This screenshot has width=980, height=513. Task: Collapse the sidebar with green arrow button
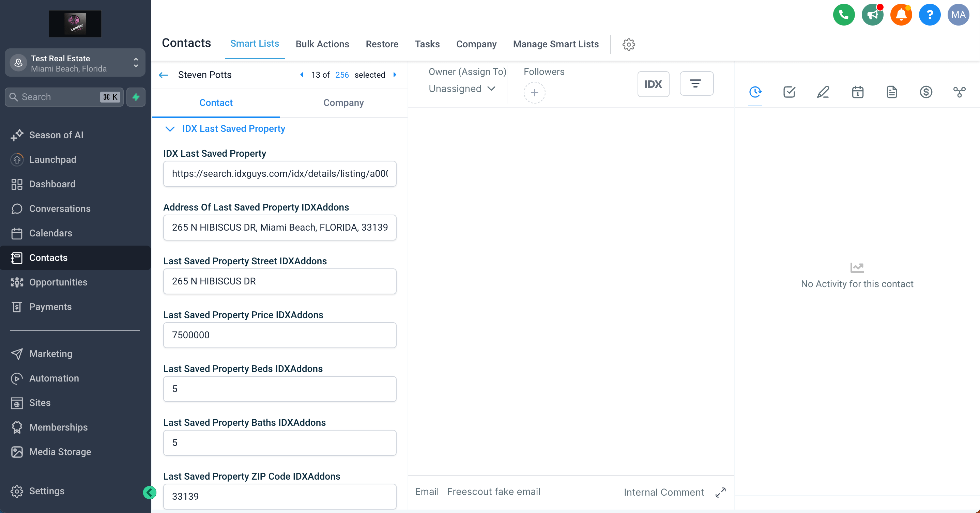coord(150,493)
